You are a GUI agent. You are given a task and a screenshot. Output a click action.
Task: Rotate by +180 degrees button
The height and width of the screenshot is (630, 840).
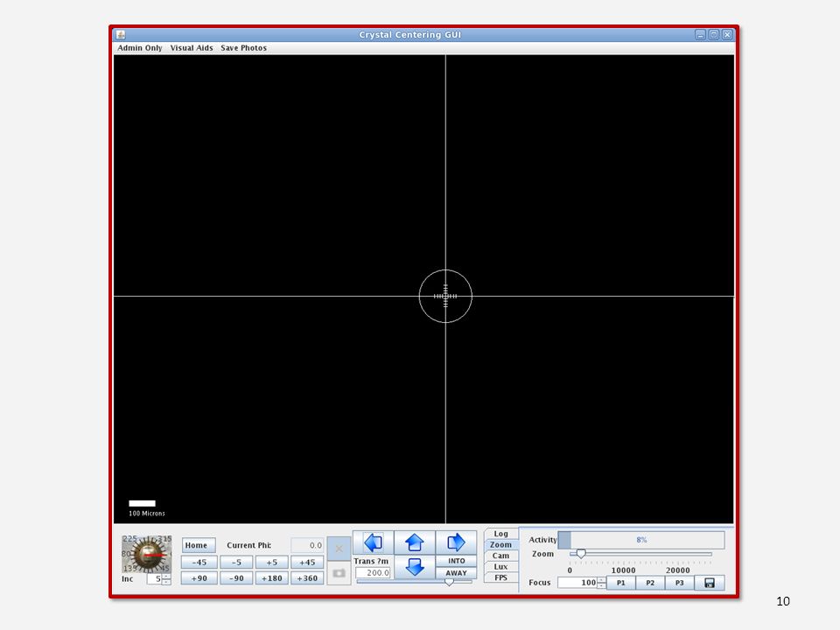(271, 578)
